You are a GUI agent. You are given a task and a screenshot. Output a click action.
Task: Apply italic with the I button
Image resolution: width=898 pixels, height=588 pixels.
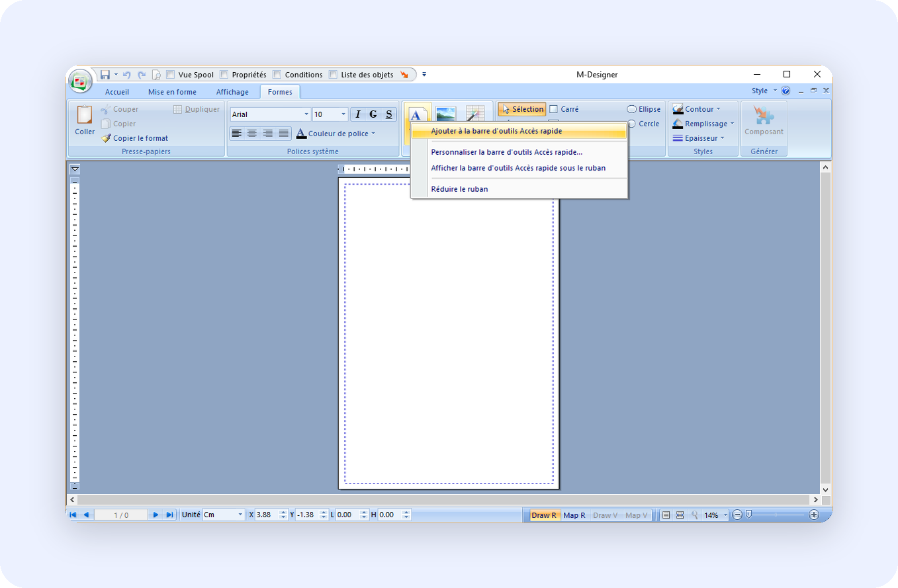click(x=358, y=114)
